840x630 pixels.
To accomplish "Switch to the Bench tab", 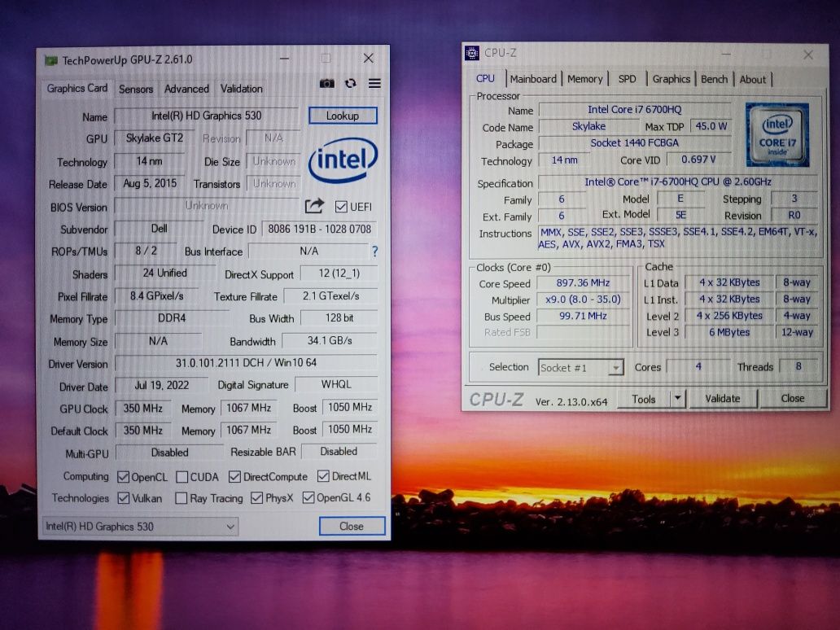I will click(x=714, y=79).
